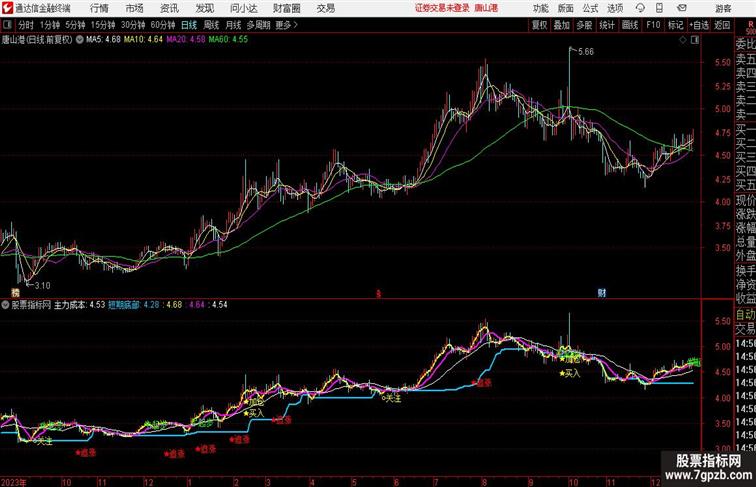Expand sub-chart indicator dropdown next to 股票指标网
The height and width of the screenshot is (487, 756).
5,305
